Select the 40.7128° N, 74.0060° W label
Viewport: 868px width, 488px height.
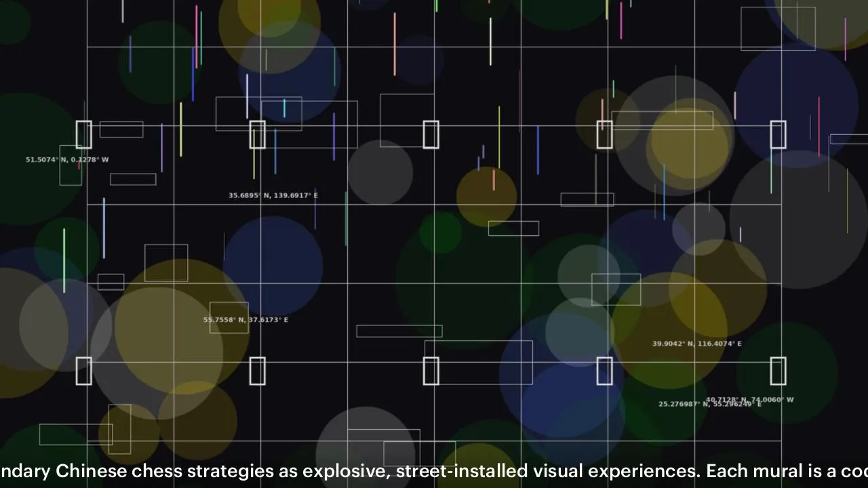(x=750, y=400)
